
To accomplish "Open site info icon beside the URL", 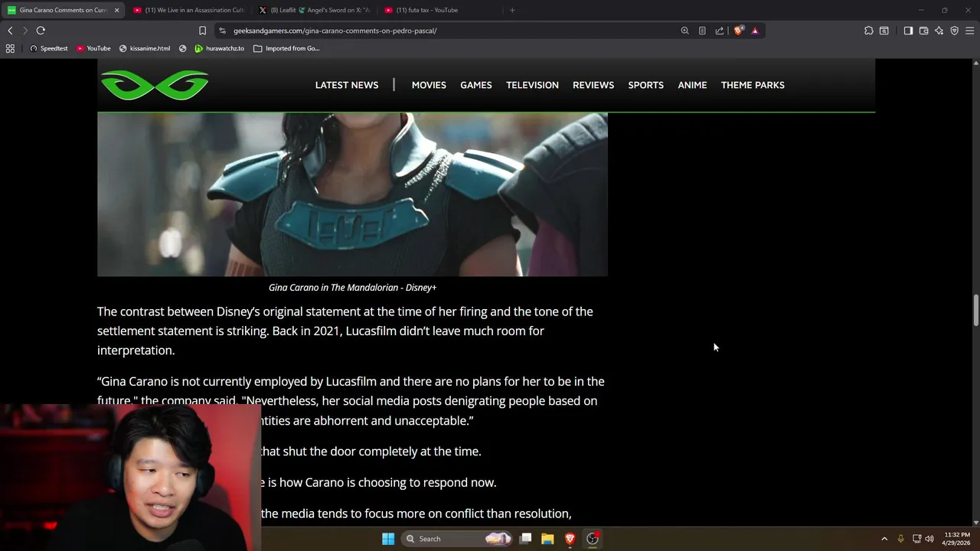I will coord(222,31).
